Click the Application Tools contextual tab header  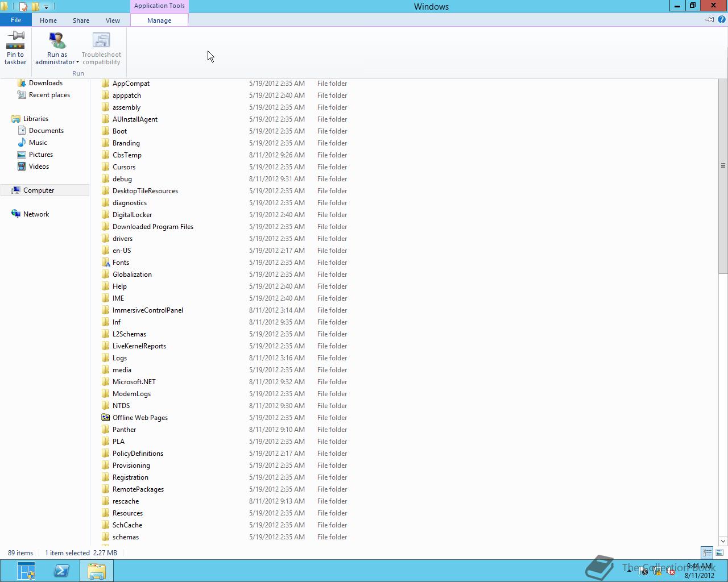tap(159, 6)
